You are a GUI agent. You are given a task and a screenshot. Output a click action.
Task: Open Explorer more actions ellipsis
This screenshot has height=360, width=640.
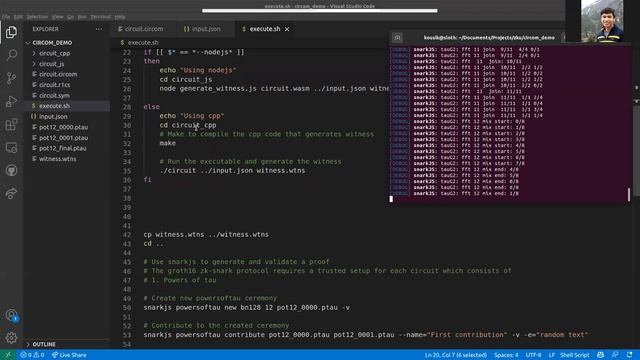(x=99, y=29)
